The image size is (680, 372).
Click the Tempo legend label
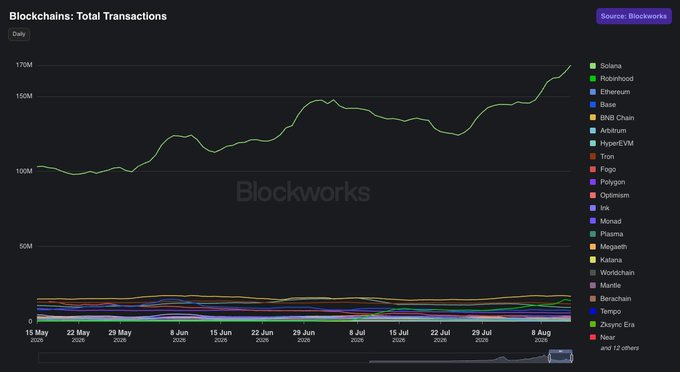[610, 311]
